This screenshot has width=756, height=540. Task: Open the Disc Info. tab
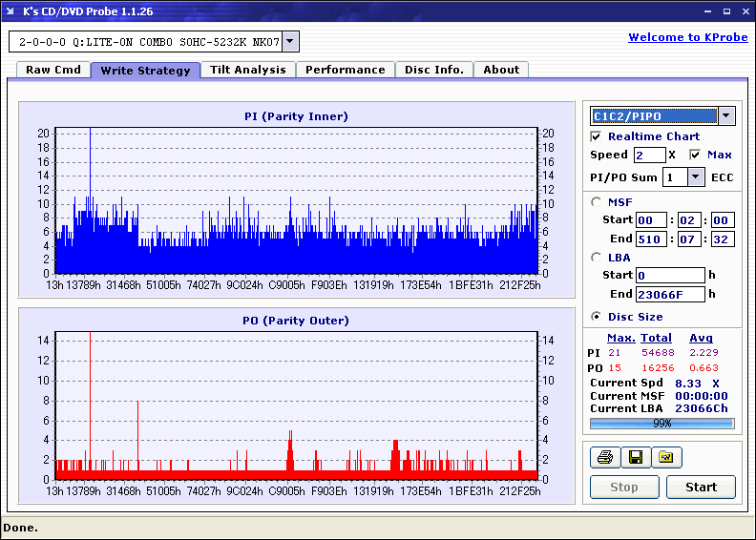(434, 70)
